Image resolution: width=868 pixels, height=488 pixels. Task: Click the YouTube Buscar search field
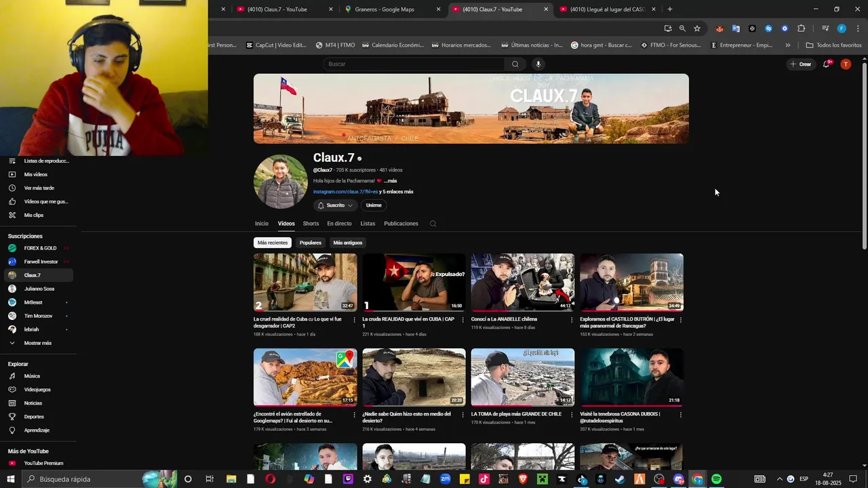pos(414,64)
